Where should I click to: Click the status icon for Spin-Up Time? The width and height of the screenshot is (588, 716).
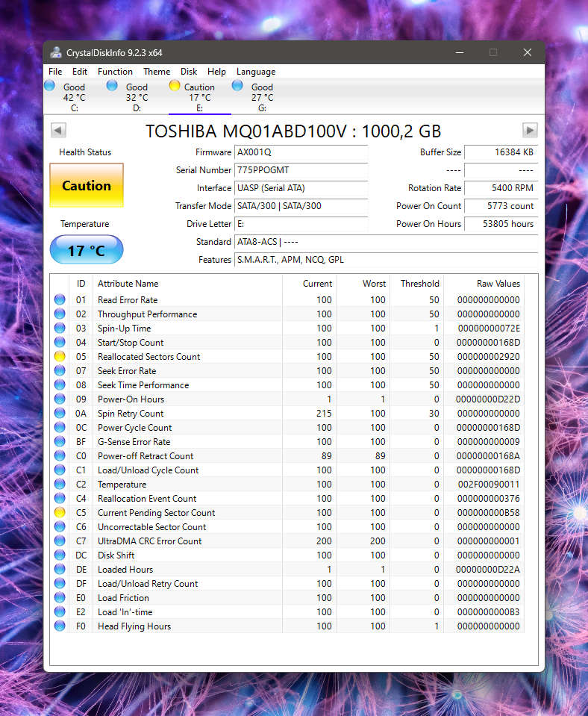[x=60, y=328]
